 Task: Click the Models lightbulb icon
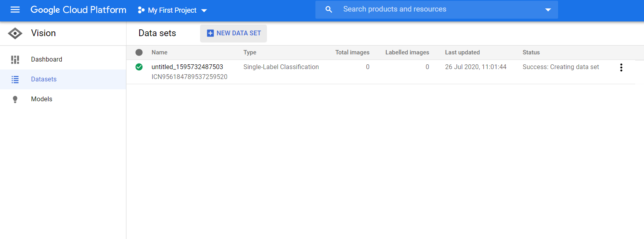(x=15, y=99)
